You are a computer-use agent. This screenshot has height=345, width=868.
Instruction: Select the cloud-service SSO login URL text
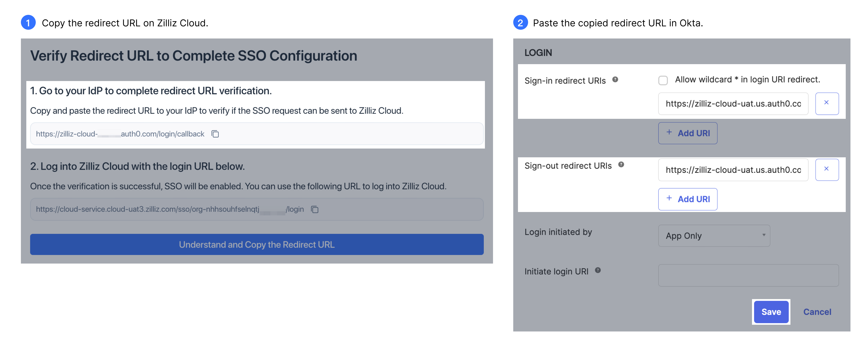170,209
